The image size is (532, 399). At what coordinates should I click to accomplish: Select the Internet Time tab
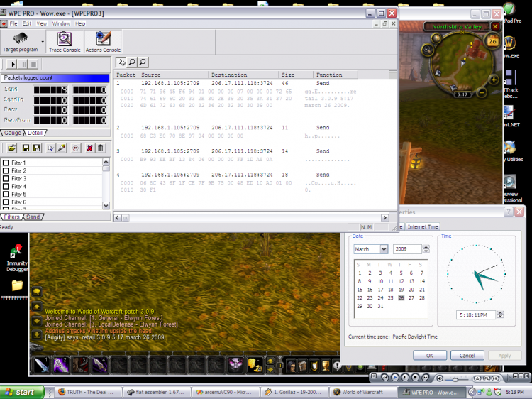[423, 226]
